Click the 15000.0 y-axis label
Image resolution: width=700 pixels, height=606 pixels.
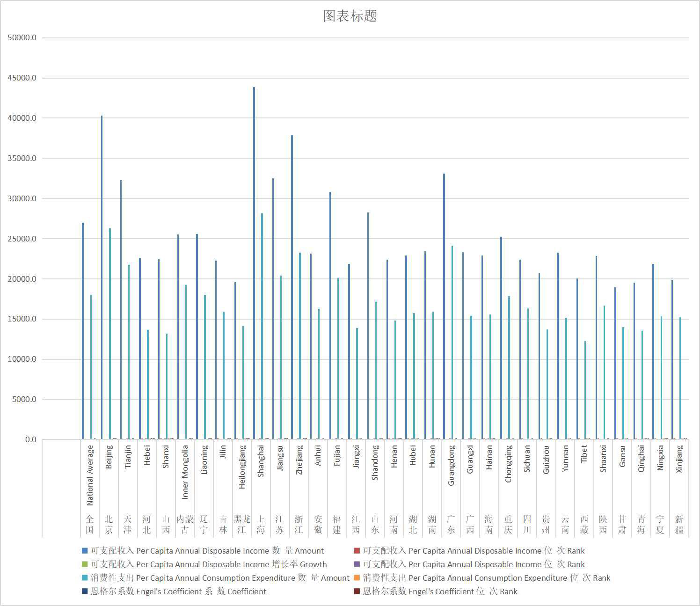pyautogui.click(x=22, y=319)
